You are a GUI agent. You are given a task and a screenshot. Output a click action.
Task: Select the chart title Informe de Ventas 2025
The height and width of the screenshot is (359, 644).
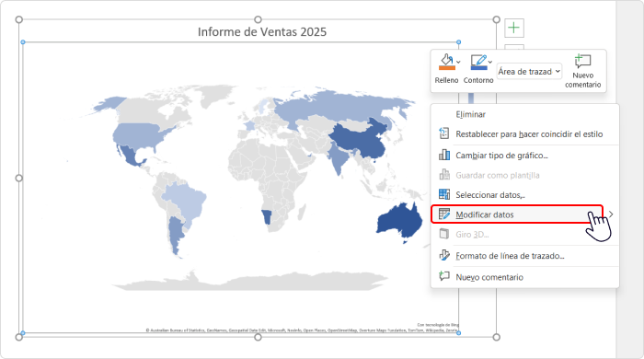click(262, 32)
